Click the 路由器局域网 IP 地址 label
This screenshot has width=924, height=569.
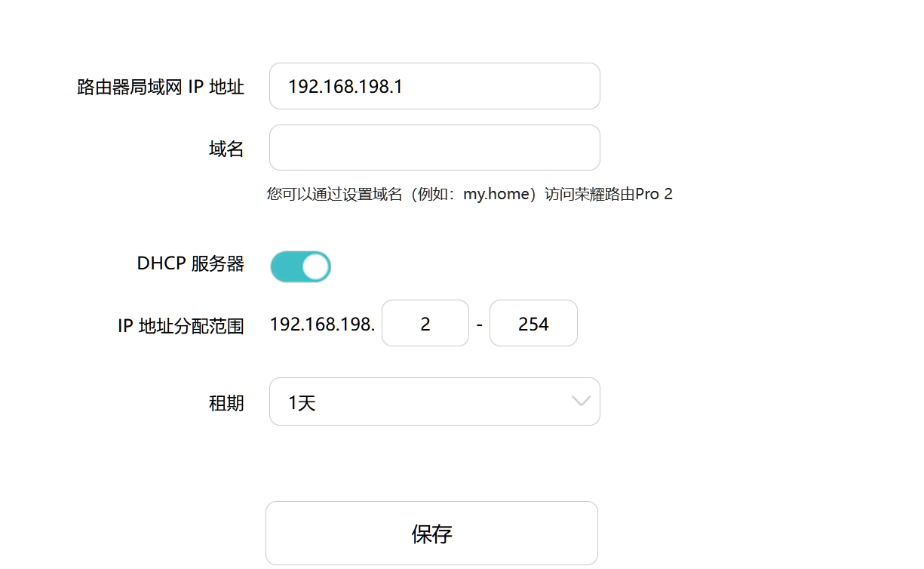pos(161,87)
